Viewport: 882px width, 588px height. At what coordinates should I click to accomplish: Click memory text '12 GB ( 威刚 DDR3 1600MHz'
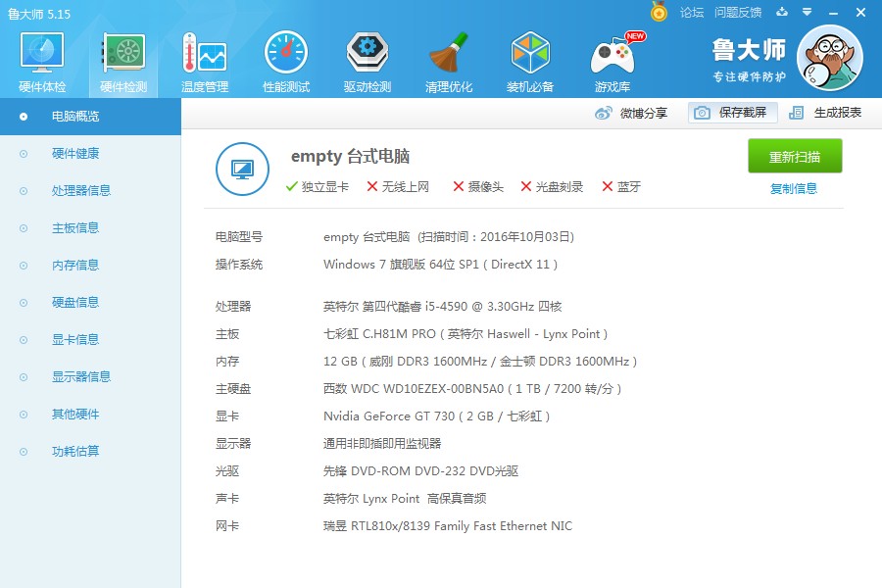[x=405, y=362]
